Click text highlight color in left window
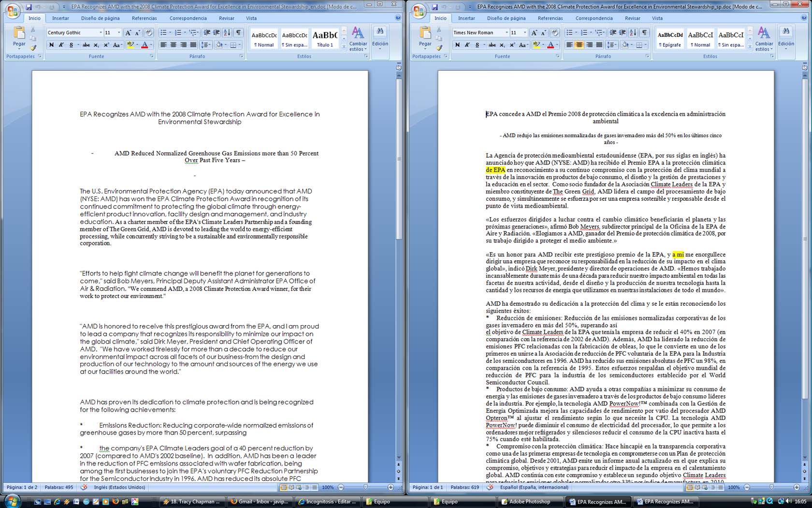Screen dimensions: 812x508 tap(130, 45)
